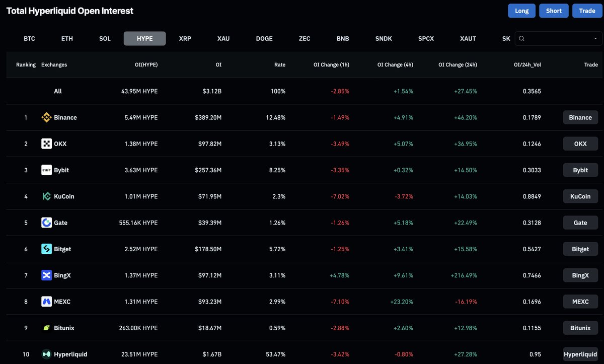
Task: Select the XAU tab
Action: (x=223, y=38)
